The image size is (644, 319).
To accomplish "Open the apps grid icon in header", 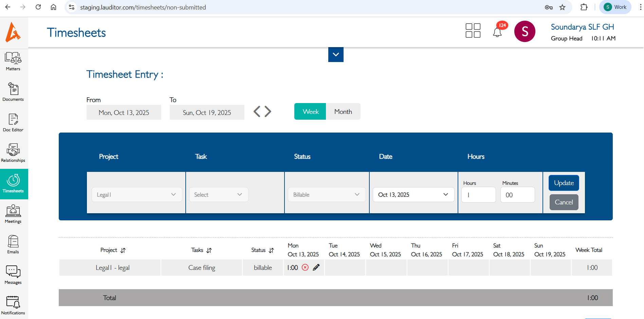I will point(473,31).
